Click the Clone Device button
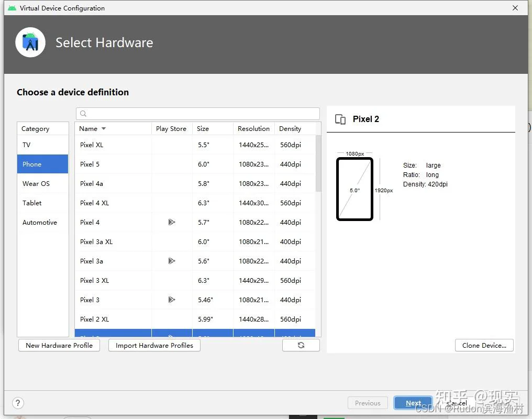The height and width of the screenshot is (419, 532). [484, 345]
